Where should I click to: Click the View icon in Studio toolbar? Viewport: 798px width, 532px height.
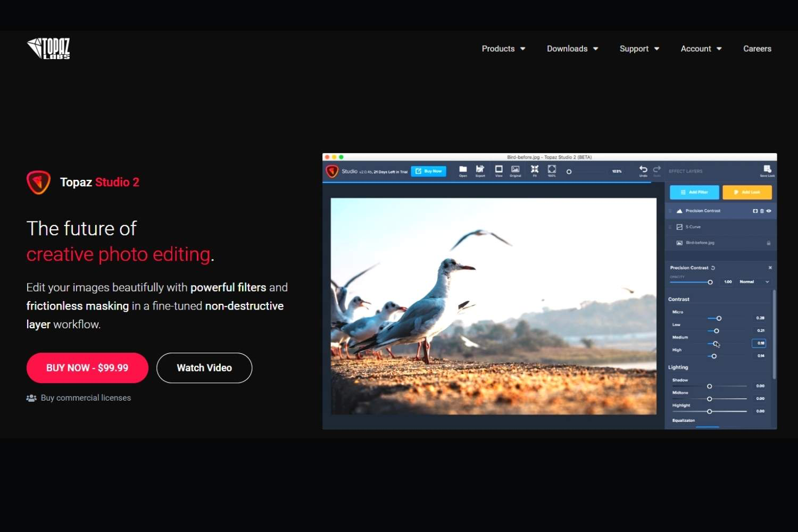(498, 169)
